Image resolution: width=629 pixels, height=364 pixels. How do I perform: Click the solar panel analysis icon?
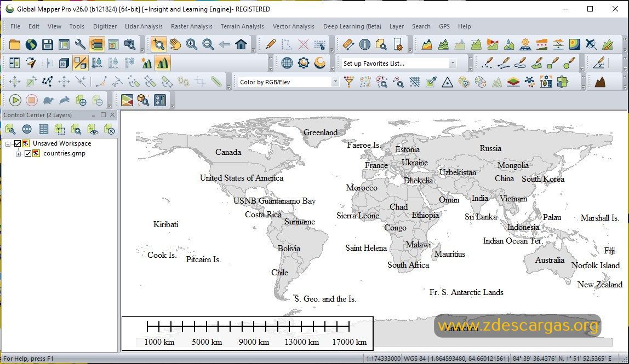(x=525, y=44)
